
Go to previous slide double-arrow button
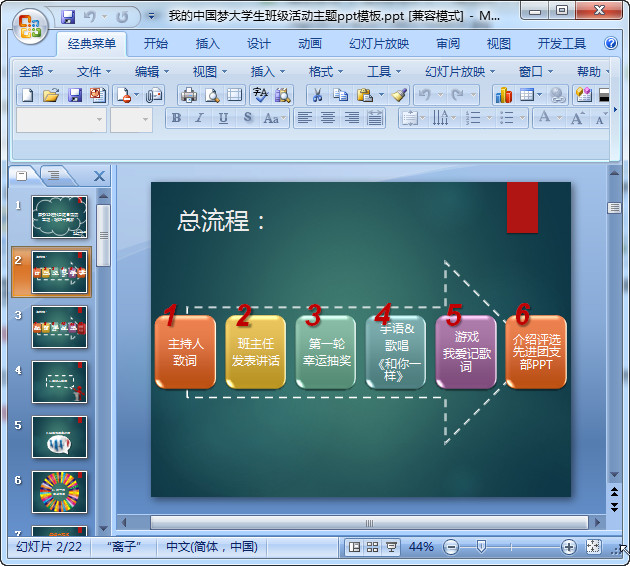614,492
